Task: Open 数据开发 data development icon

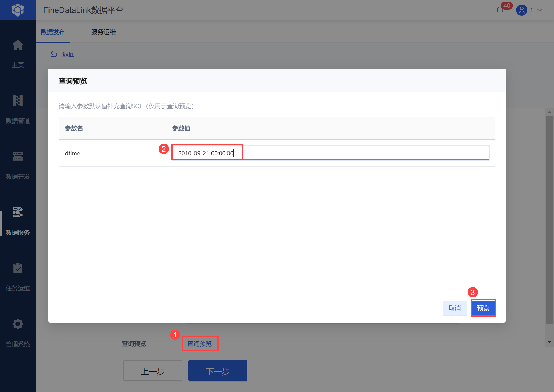Action: click(18, 157)
